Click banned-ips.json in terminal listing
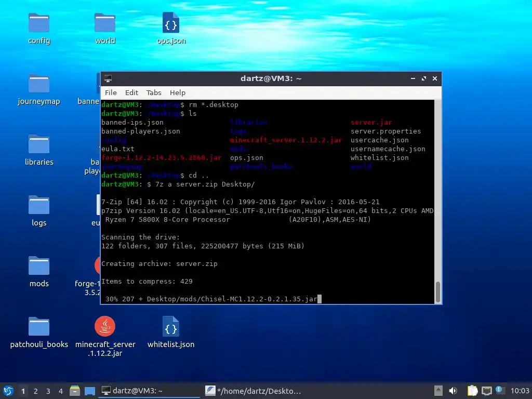The height and width of the screenshot is (399, 532). click(x=132, y=123)
